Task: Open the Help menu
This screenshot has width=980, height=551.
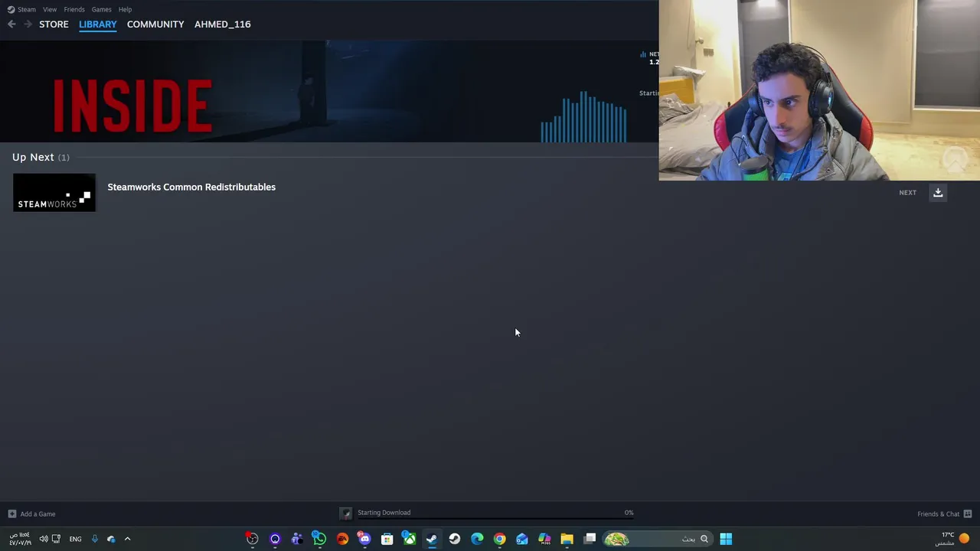Action: pyautogui.click(x=125, y=9)
